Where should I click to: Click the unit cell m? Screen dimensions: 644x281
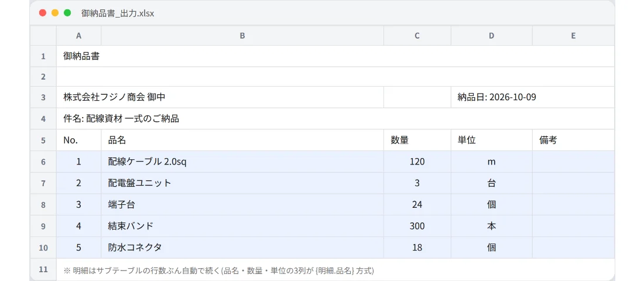click(x=492, y=162)
